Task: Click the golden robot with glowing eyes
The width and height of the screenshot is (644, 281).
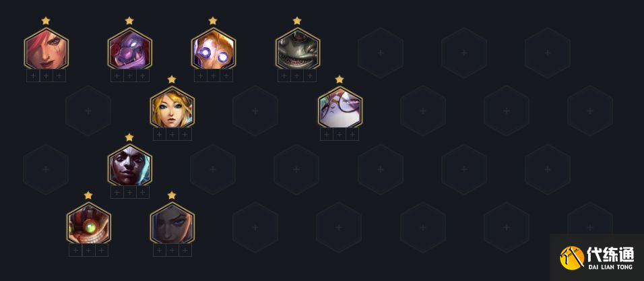Action: pyautogui.click(x=213, y=49)
